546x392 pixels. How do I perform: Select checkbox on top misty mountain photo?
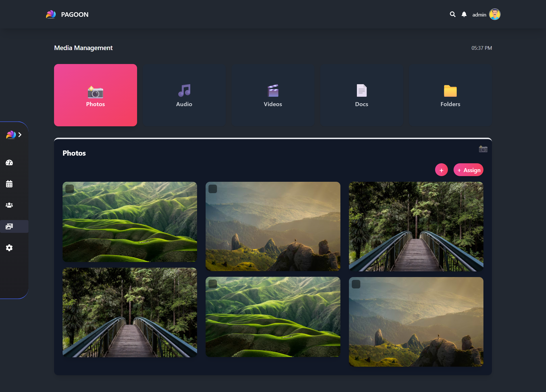click(213, 189)
